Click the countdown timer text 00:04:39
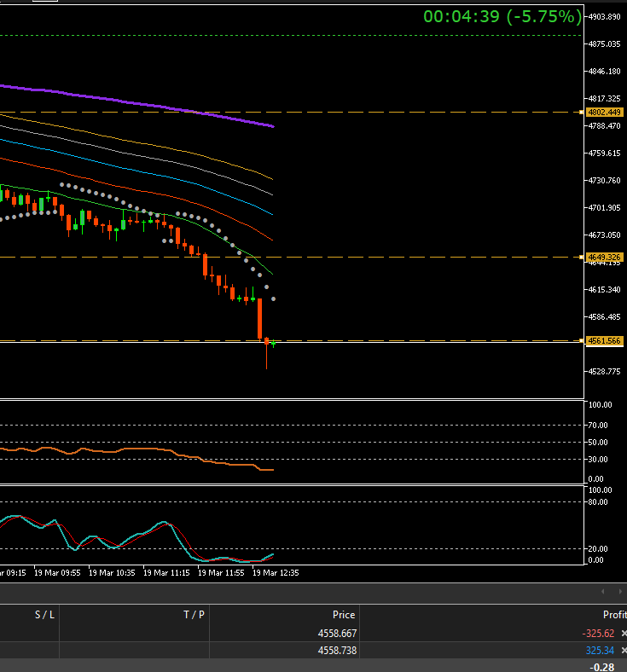The width and height of the screenshot is (627, 672). (x=462, y=16)
